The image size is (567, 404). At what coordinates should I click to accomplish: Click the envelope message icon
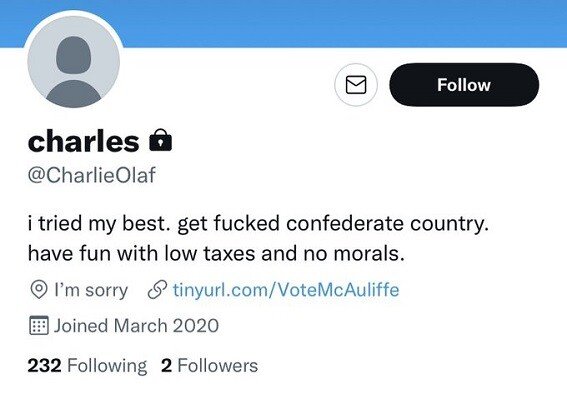356,85
